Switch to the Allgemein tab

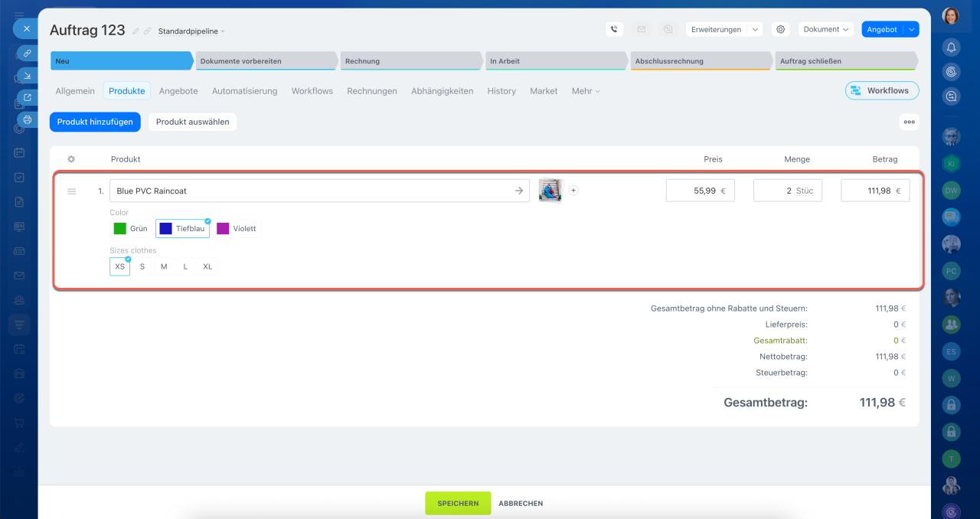[75, 91]
